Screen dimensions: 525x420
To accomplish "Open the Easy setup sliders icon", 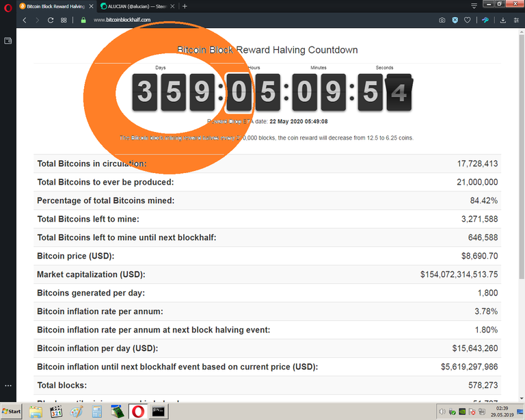I will click(516, 20).
